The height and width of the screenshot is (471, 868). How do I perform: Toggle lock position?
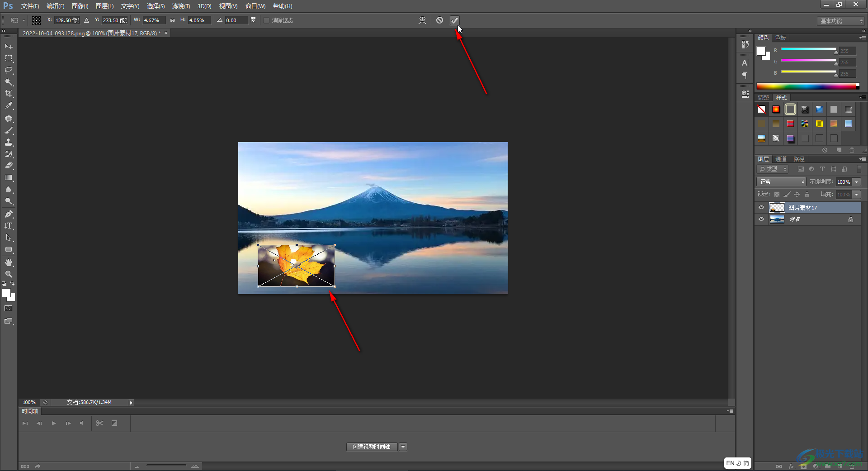coord(797,195)
